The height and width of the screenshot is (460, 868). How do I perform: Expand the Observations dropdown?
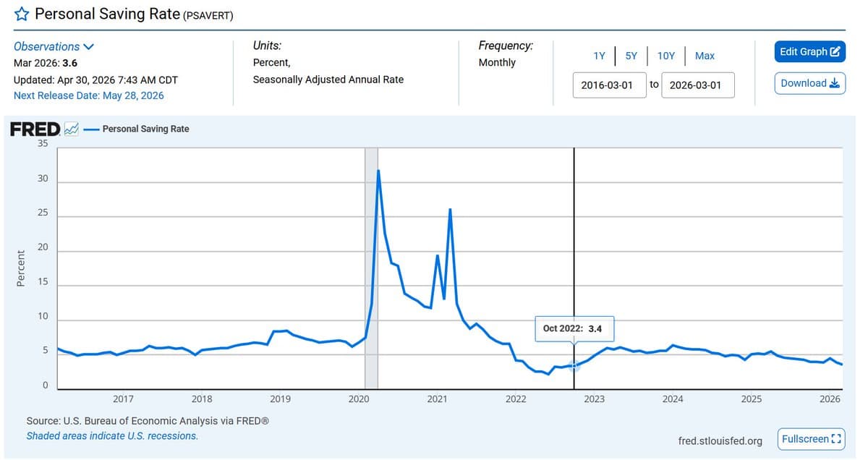pos(54,46)
